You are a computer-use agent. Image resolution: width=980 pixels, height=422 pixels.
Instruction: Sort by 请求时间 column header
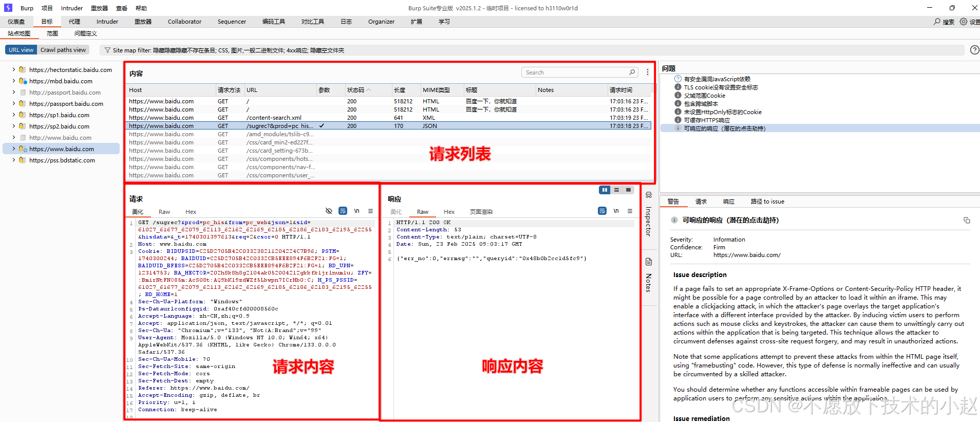point(629,90)
